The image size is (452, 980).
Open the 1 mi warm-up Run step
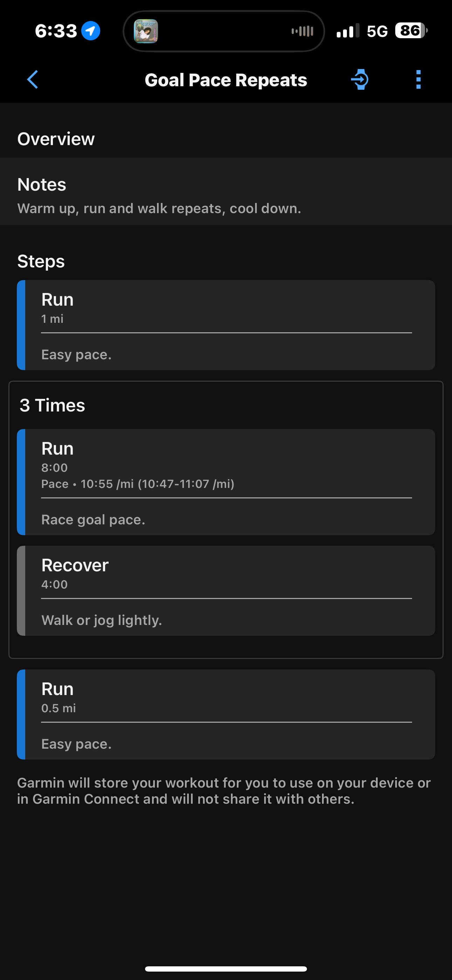(x=226, y=325)
